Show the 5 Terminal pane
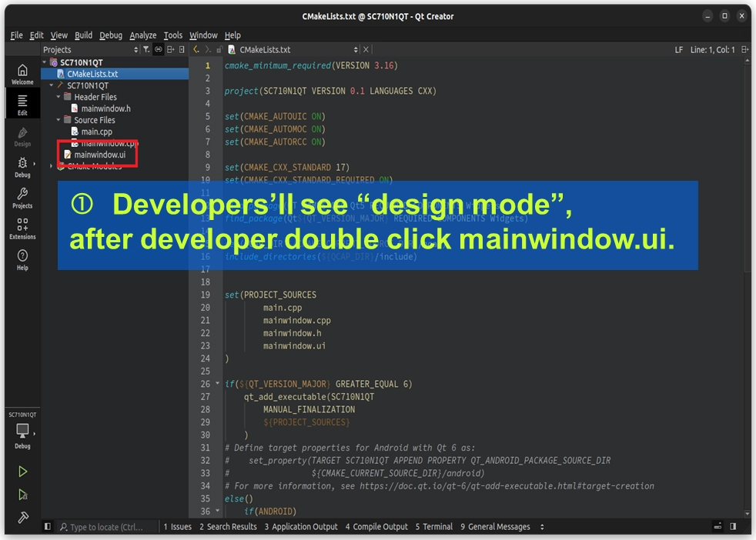 pos(434,526)
